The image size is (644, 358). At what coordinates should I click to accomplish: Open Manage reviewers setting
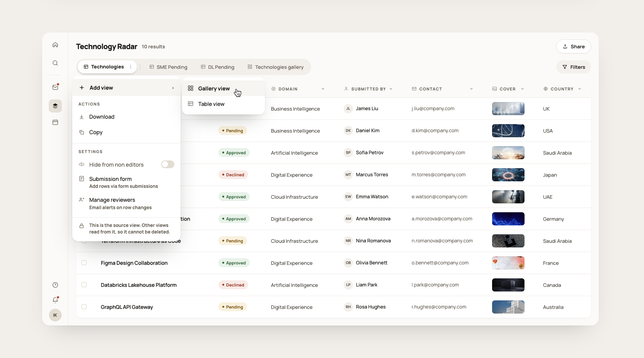(126, 203)
